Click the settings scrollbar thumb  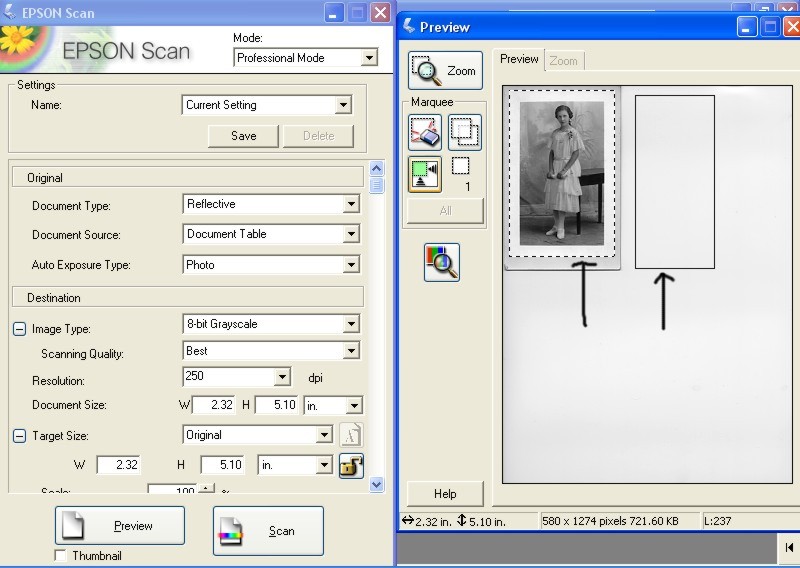pyautogui.click(x=377, y=185)
